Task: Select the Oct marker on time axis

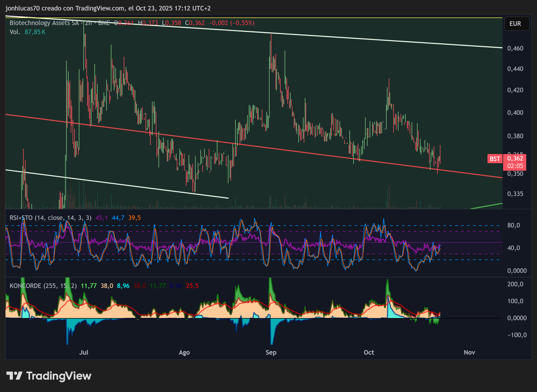Action: pos(369,352)
